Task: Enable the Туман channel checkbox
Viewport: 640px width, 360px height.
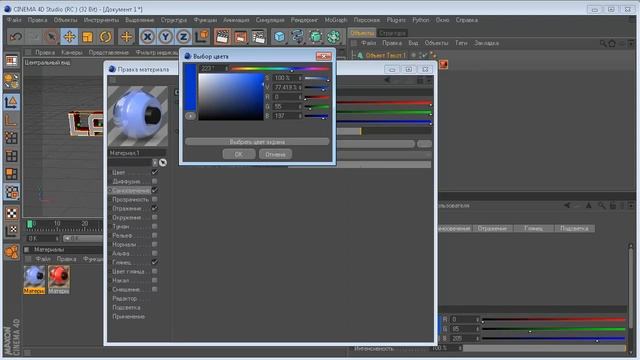Action: coord(155,226)
